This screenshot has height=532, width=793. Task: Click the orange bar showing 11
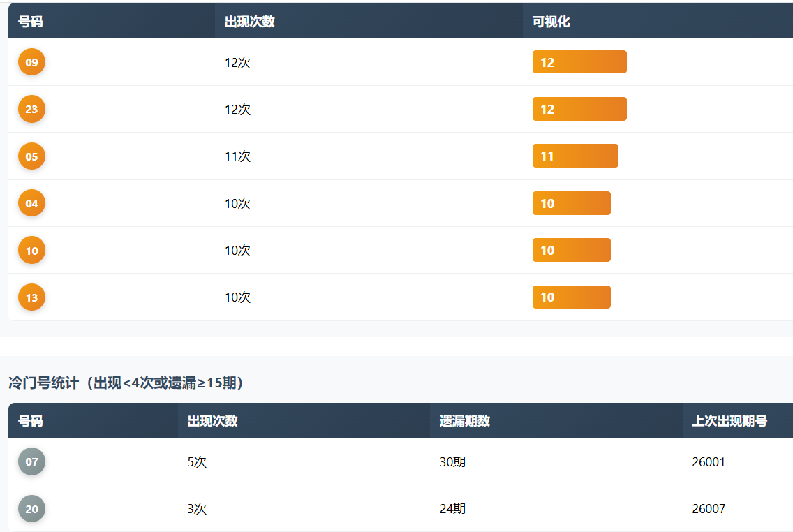pos(575,156)
